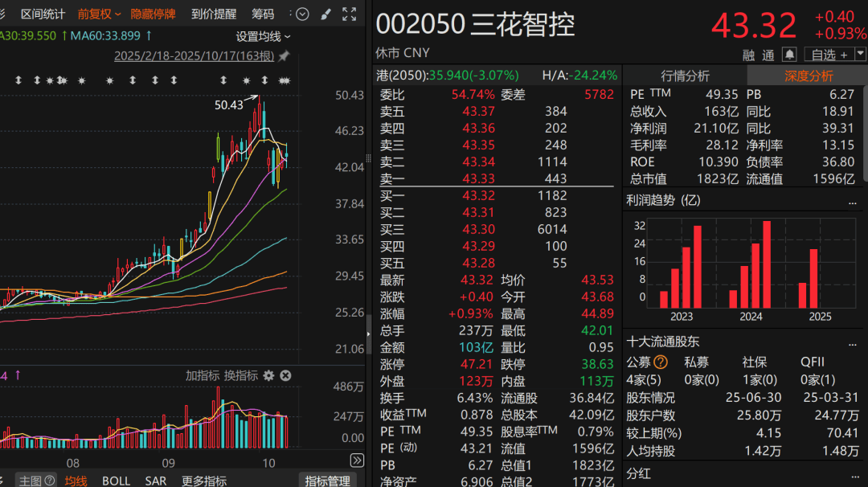This screenshot has height=487, width=868.
Task: Open the 自选+ dropdown arrow
Action: [x=861, y=52]
